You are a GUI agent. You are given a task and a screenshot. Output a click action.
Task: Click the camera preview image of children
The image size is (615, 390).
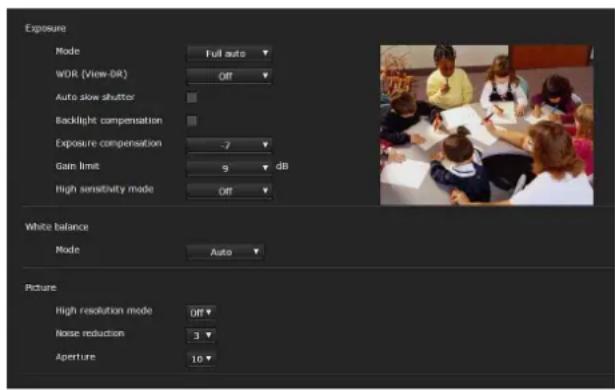pos(486,125)
